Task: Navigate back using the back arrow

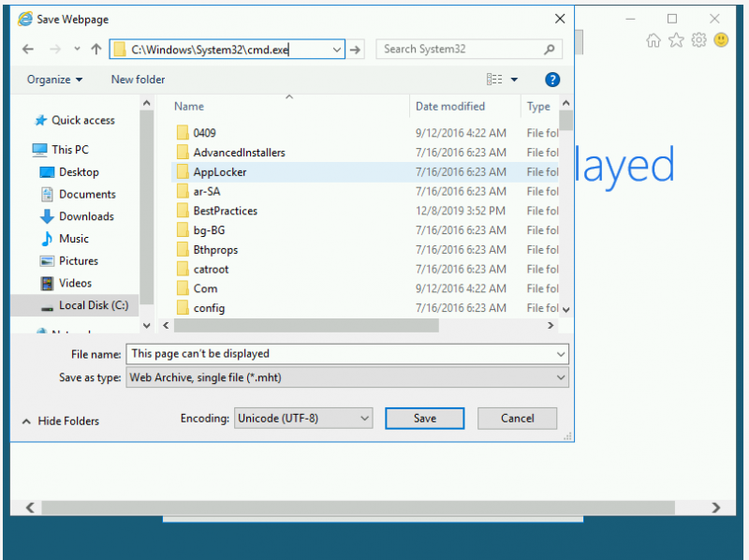Action: click(27, 49)
